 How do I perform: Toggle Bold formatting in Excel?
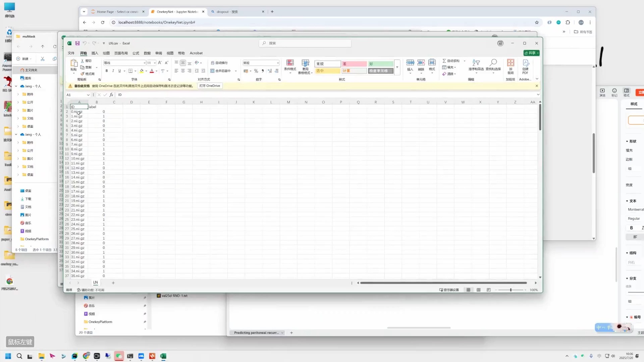coord(107,71)
